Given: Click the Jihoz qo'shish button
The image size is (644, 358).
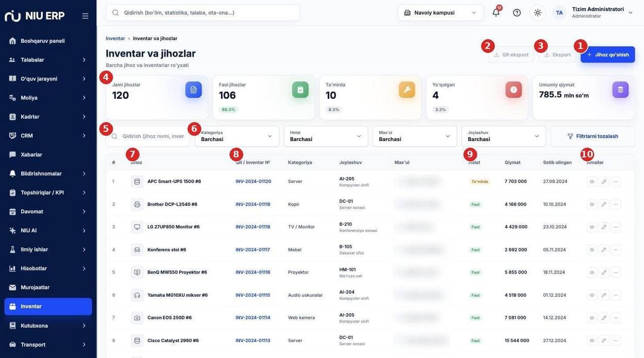Looking at the screenshot, I should point(607,55).
